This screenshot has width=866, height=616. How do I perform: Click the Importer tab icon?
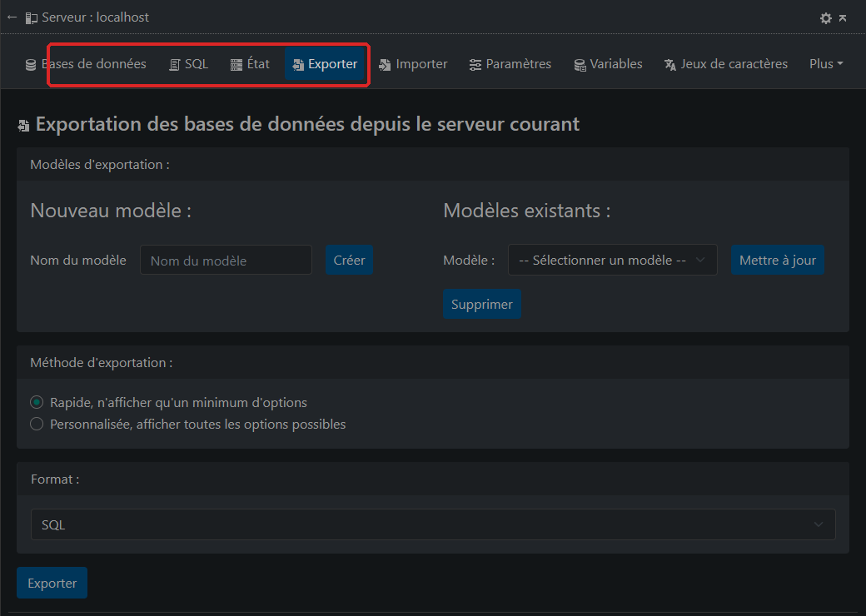pos(385,65)
